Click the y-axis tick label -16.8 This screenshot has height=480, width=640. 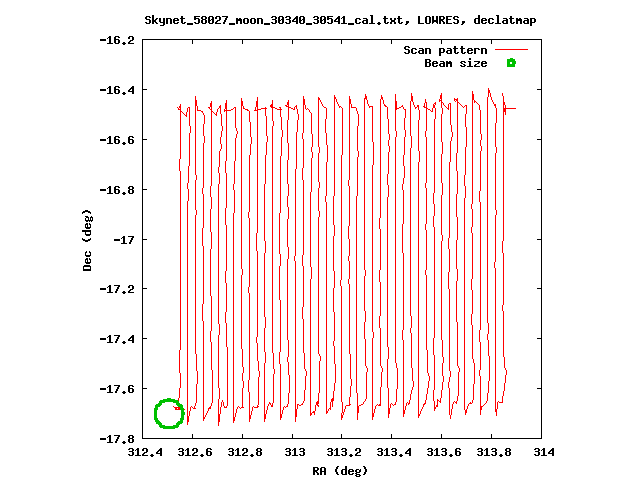coord(117,190)
